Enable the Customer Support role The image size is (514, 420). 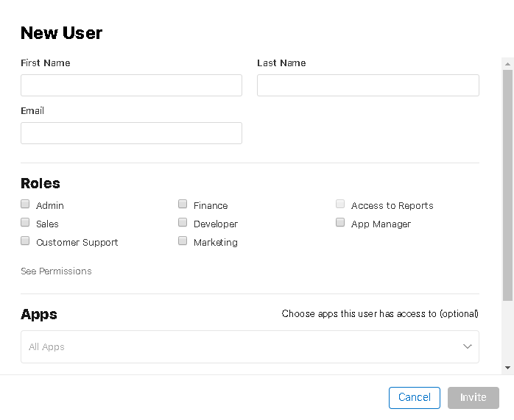[x=25, y=241]
